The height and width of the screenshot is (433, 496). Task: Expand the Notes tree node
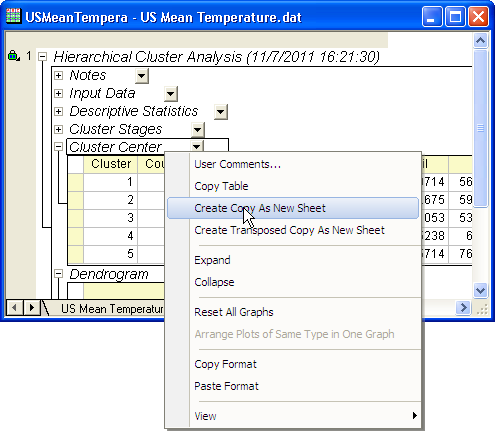click(58, 75)
